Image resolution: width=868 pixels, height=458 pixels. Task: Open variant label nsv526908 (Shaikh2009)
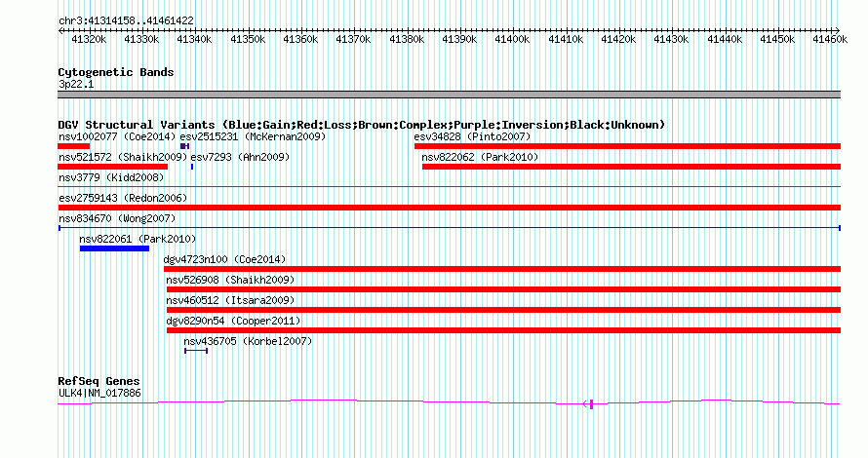click(x=230, y=280)
